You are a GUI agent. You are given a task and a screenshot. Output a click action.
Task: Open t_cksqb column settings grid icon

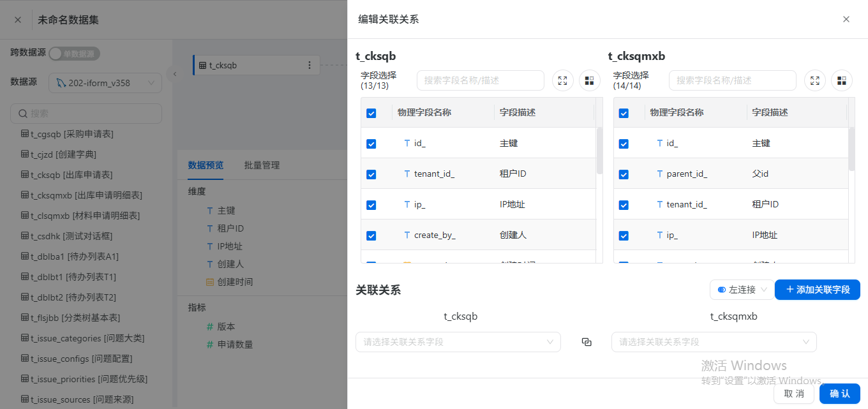click(590, 80)
